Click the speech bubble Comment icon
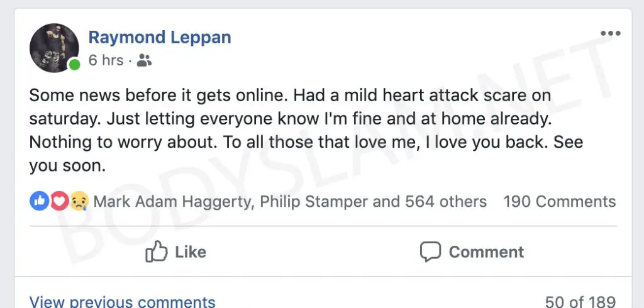644x308 pixels. click(430, 252)
